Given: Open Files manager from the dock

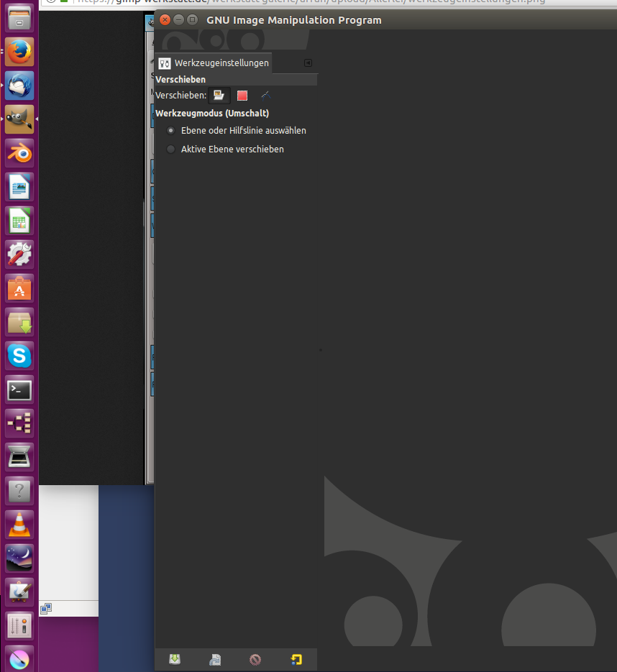Looking at the screenshot, I should pos(19,18).
